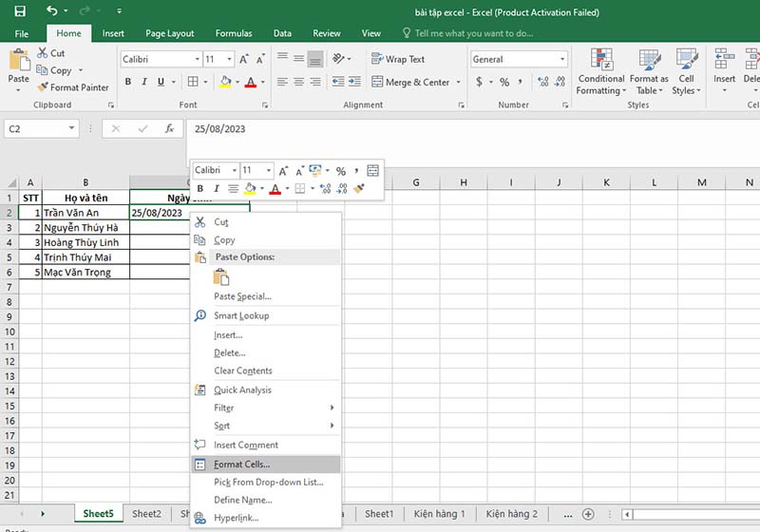Add a new sheet with plus button
The width and height of the screenshot is (760, 532).
tap(588, 514)
